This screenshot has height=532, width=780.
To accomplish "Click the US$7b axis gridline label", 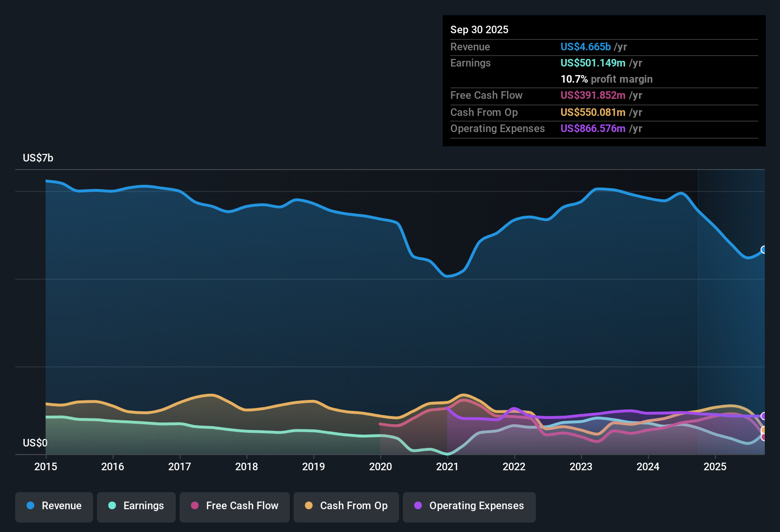I will click(38, 158).
